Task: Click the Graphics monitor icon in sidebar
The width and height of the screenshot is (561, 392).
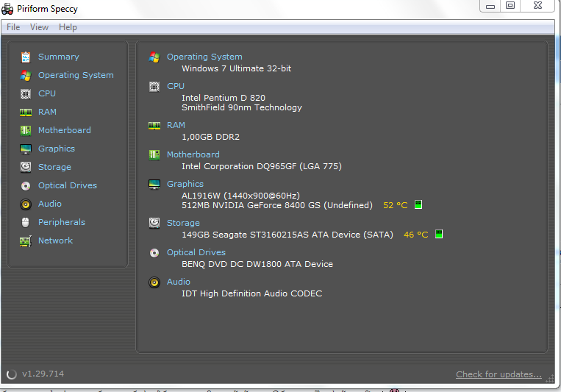Action: (x=26, y=149)
